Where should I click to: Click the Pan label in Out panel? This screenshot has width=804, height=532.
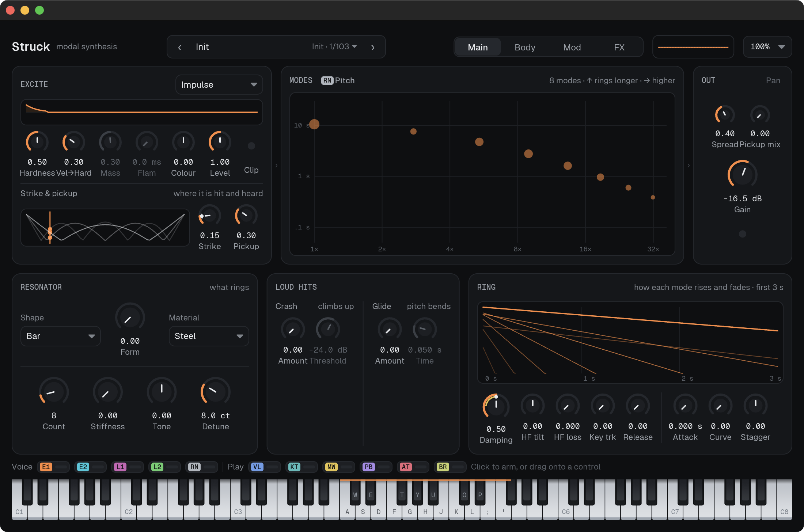tap(773, 80)
